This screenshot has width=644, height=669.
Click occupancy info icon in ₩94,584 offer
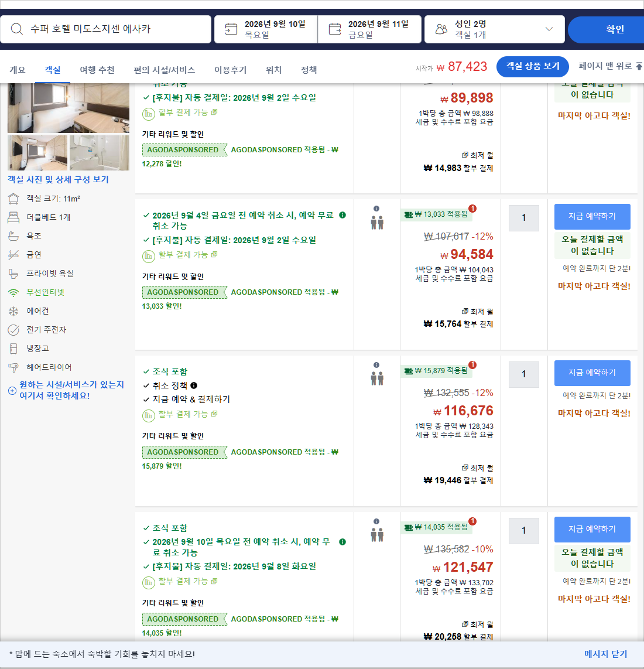coord(376,209)
